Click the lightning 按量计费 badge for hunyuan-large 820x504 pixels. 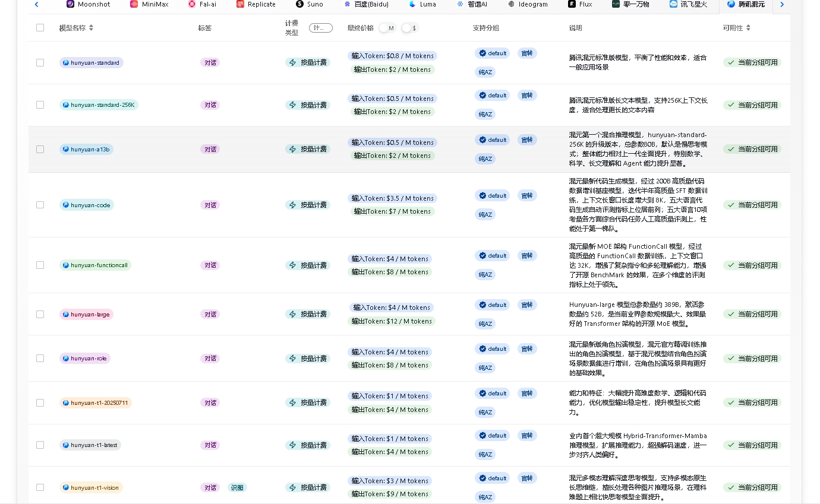pos(308,314)
